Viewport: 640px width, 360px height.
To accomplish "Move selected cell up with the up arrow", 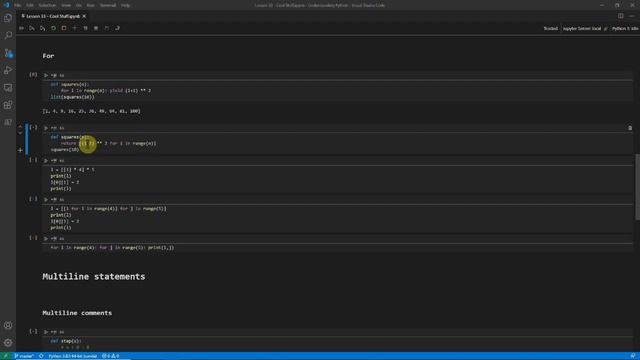I will pyautogui.click(x=20, y=127).
